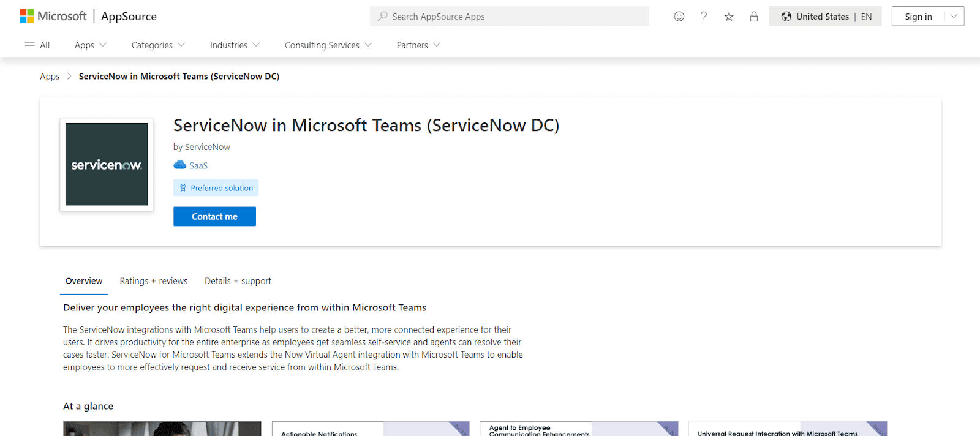
Task: Switch to Ratings + reviews tab
Action: point(154,281)
